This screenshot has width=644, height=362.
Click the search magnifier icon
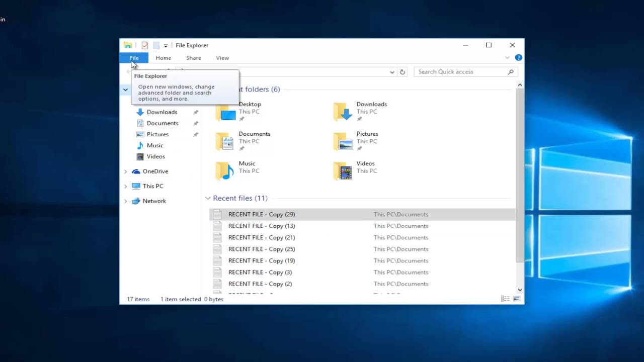click(510, 72)
